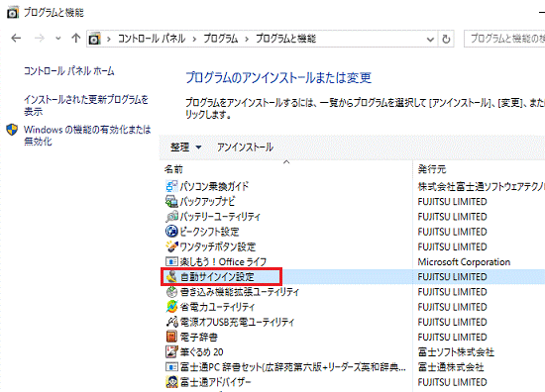
Task: Select the 筆ぐるめ 20 list entry
Action: [201, 351]
